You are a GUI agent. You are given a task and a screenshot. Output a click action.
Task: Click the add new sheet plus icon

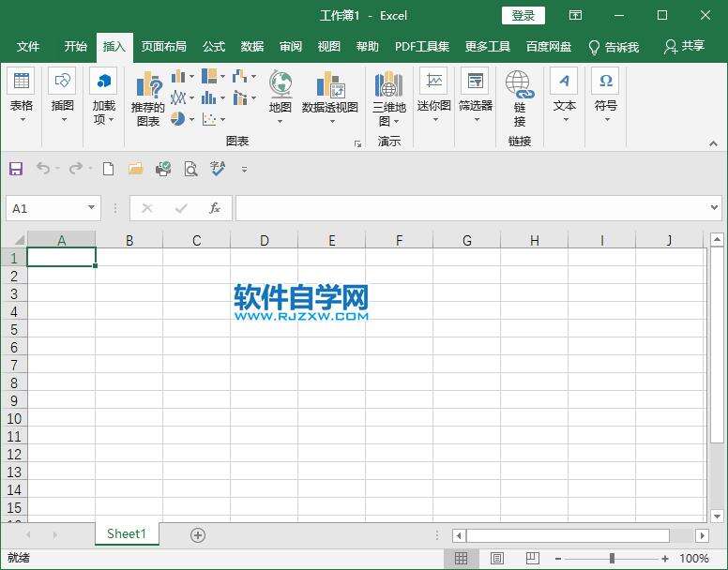[x=197, y=534]
